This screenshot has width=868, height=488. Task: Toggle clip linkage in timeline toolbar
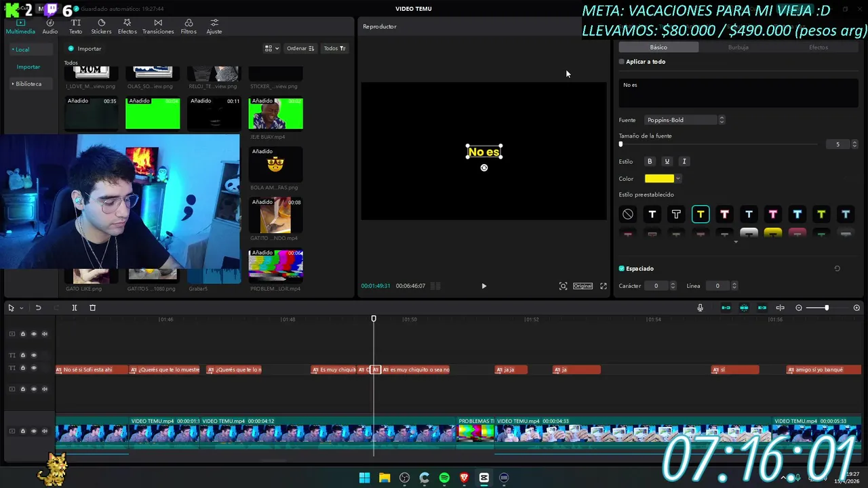pos(762,308)
